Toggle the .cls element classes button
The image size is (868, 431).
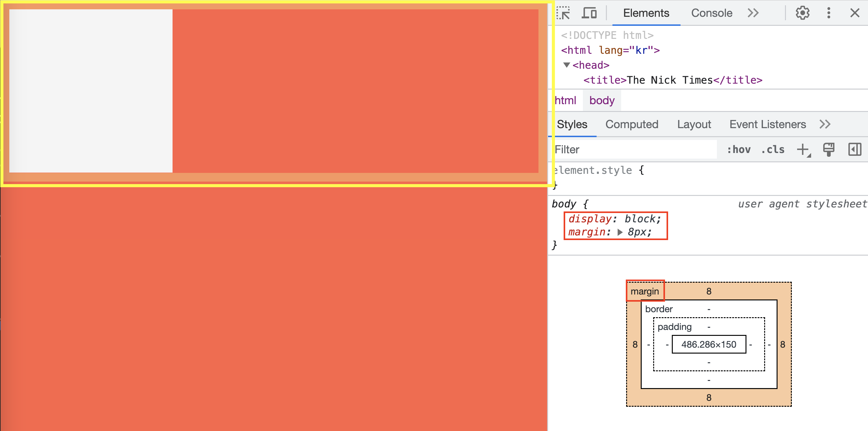[x=773, y=150]
